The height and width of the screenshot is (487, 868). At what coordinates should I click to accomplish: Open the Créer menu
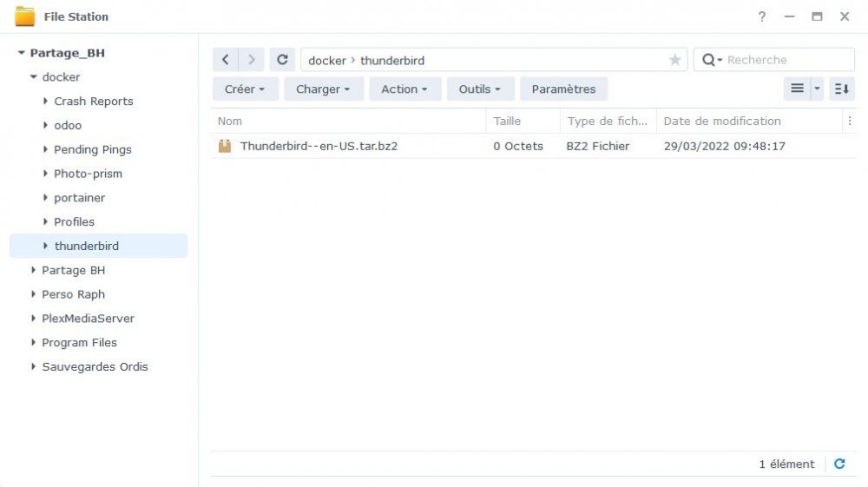pyautogui.click(x=246, y=89)
